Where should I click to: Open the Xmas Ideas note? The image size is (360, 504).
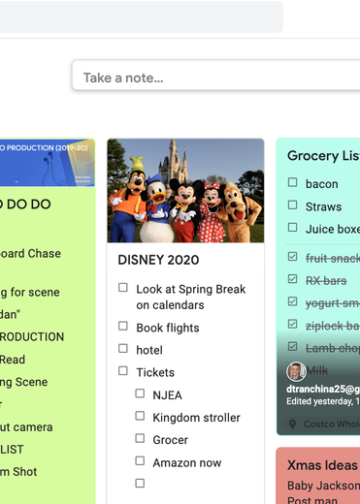coord(318,476)
